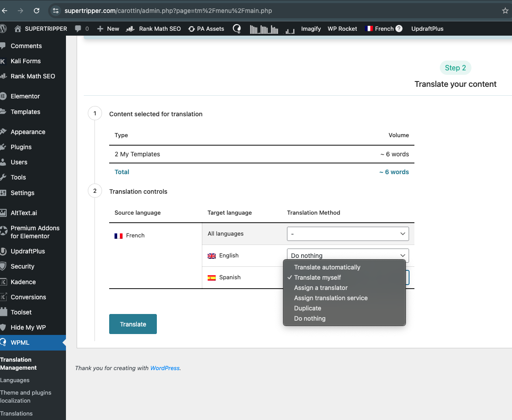Click the French language help question mark
Screen dimensions: 512x420
point(399,29)
